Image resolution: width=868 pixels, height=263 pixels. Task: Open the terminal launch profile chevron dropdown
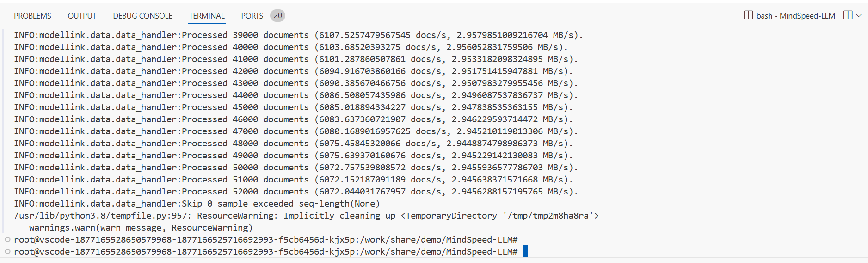pos(859,15)
